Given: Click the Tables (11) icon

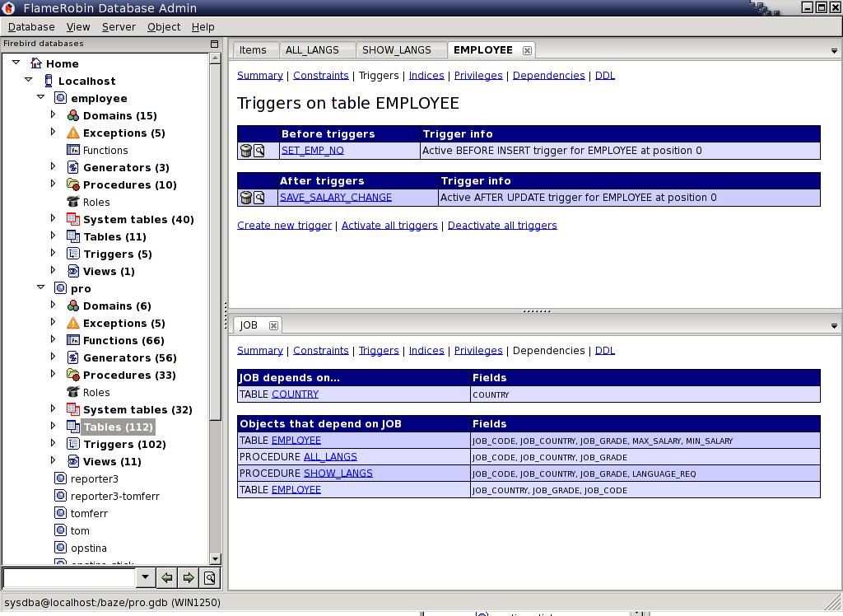Looking at the screenshot, I should point(73,236).
